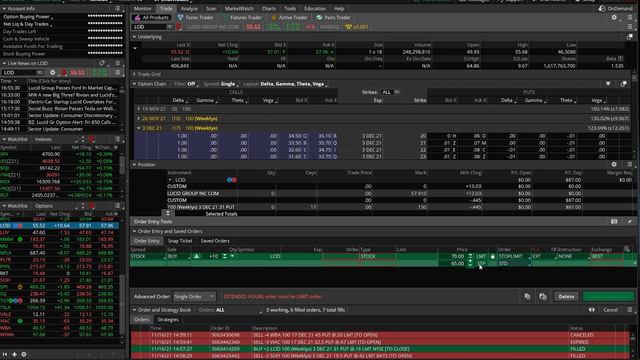Viewport: 640px width, 360px height.
Task: Click the paste order icon beside Delete
Action: tap(543, 297)
